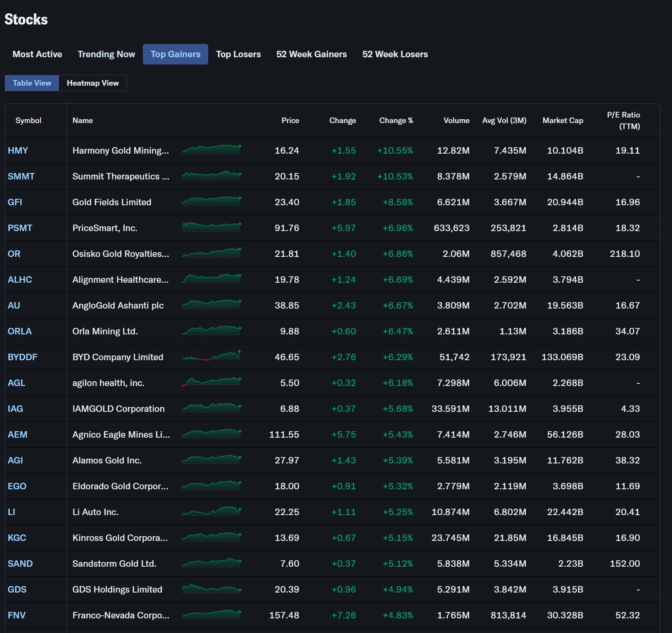Click OR P/E ratio 218.10

coord(625,254)
